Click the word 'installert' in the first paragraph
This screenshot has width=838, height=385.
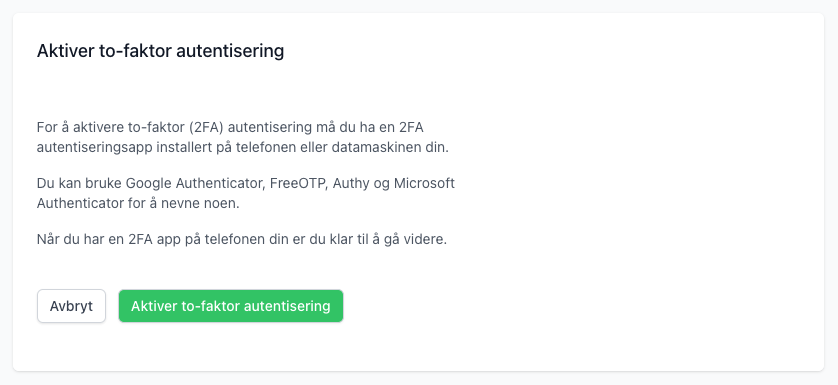[x=184, y=147]
